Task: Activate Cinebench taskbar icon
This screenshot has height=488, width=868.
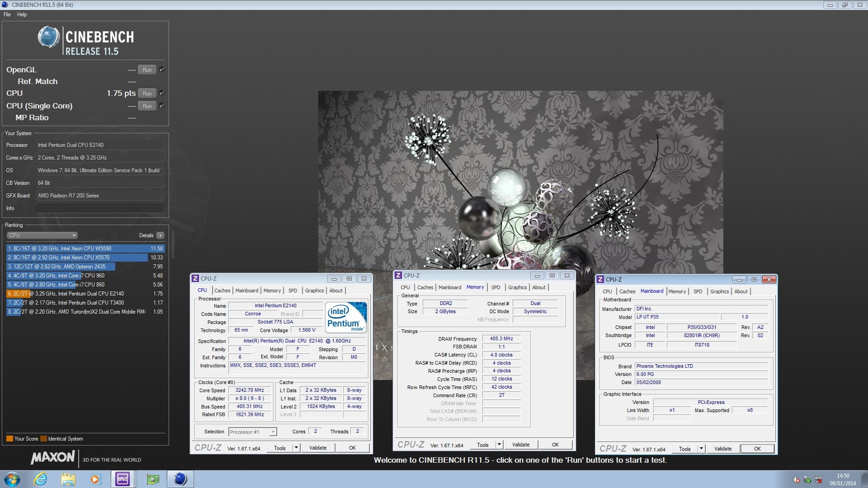Action: pyautogui.click(x=180, y=479)
